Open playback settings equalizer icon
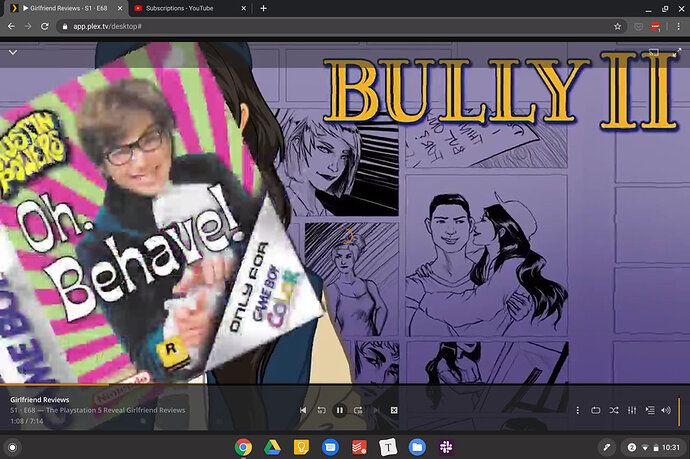This screenshot has height=459, width=690. [632, 410]
